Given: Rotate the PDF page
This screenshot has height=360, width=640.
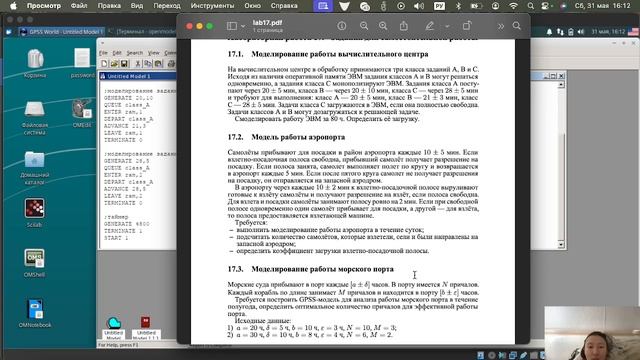Looking at the screenshot, I should [467, 26].
